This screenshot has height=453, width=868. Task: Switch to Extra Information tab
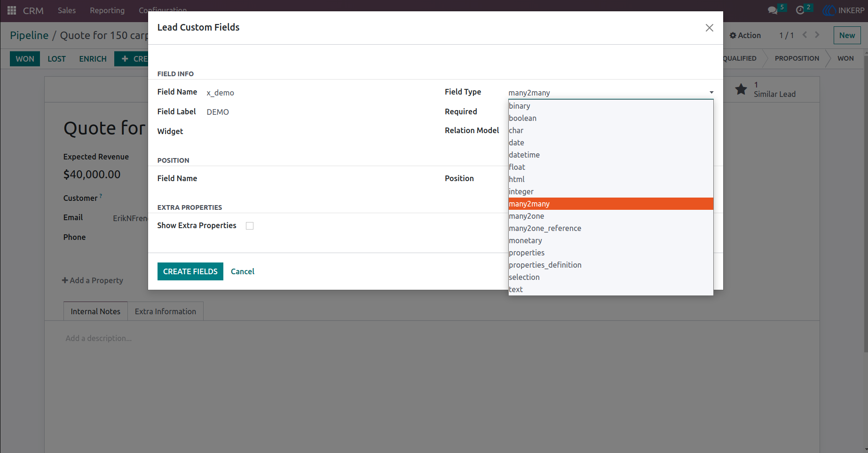pos(166,311)
